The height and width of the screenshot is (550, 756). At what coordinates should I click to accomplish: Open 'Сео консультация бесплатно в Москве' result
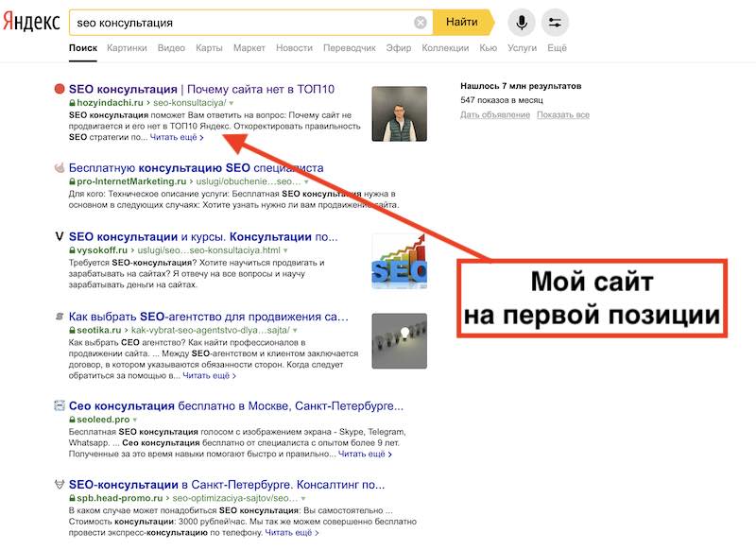(x=236, y=405)
